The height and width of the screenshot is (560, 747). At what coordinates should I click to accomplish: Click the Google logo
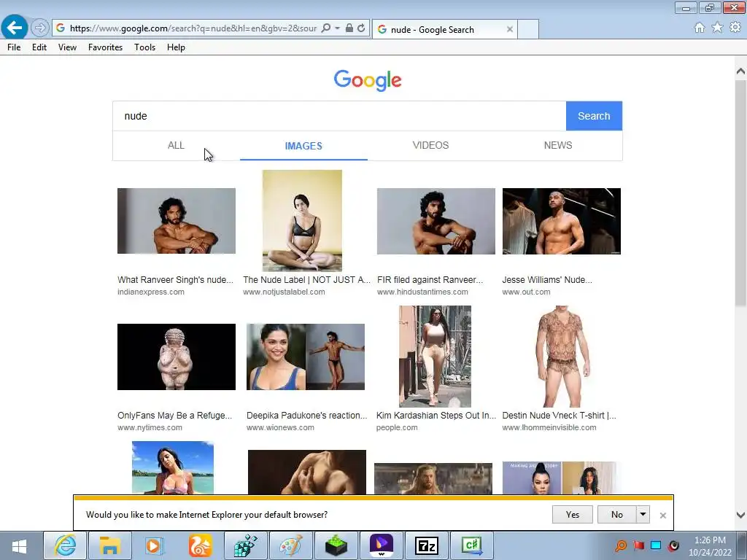tap(368, 80)
